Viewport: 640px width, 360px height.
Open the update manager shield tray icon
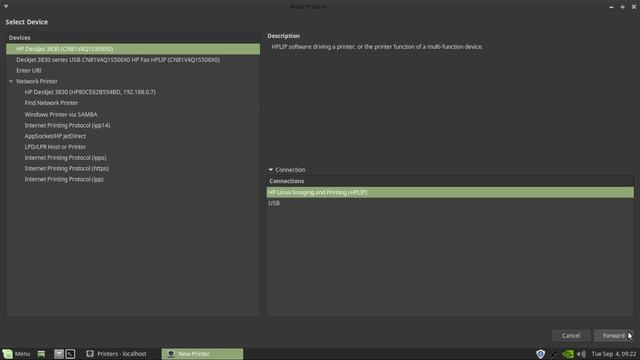[540, 354]
